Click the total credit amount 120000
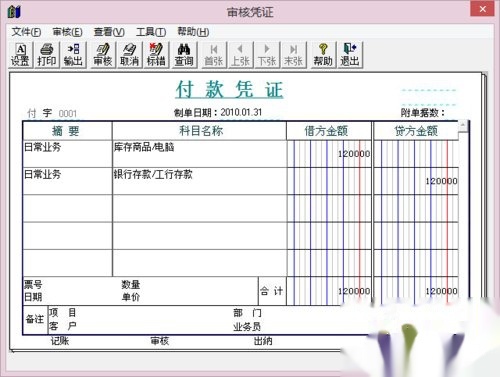The width and height of the screenshot is (500, 377). [441, 291]
